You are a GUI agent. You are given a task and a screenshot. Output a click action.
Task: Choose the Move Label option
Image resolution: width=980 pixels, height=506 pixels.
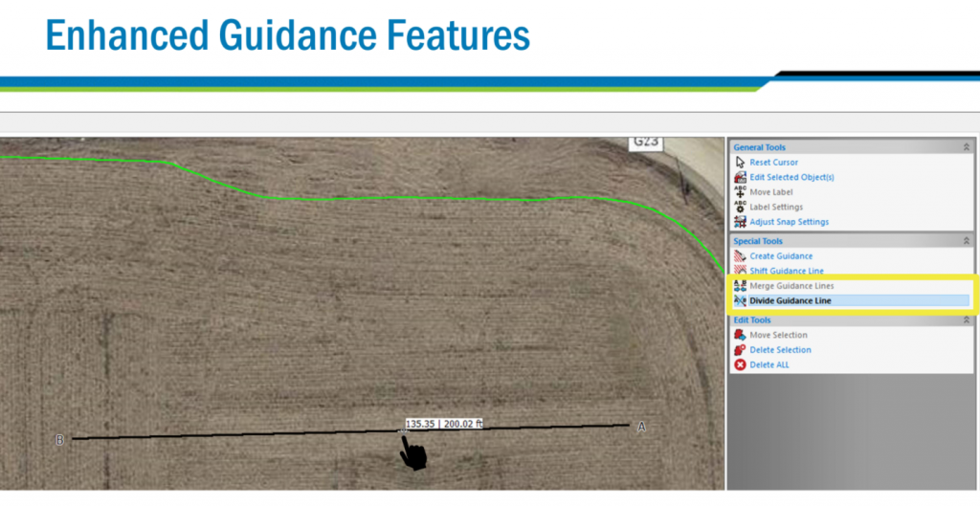(770, 191)
